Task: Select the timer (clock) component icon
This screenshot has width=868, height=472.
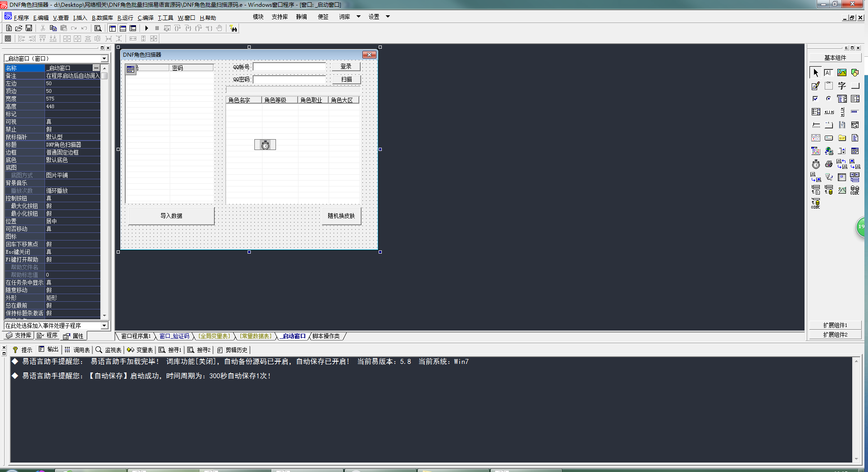Action: point(816,164)
